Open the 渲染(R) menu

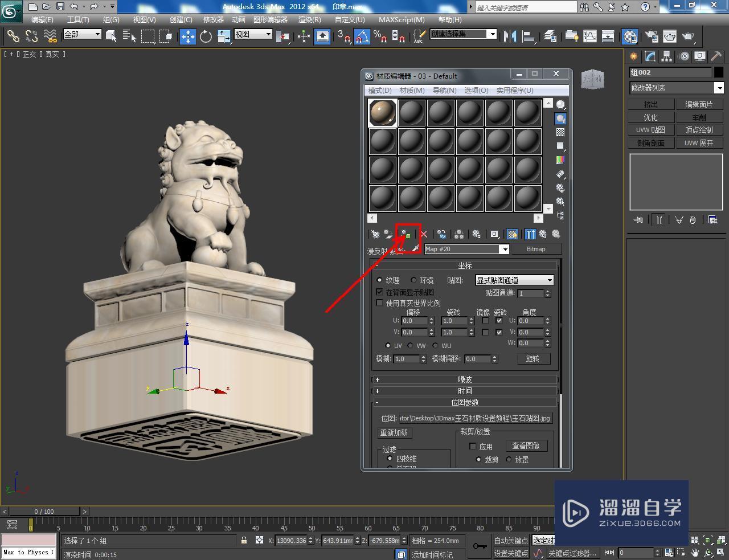[x=310, y=19]
